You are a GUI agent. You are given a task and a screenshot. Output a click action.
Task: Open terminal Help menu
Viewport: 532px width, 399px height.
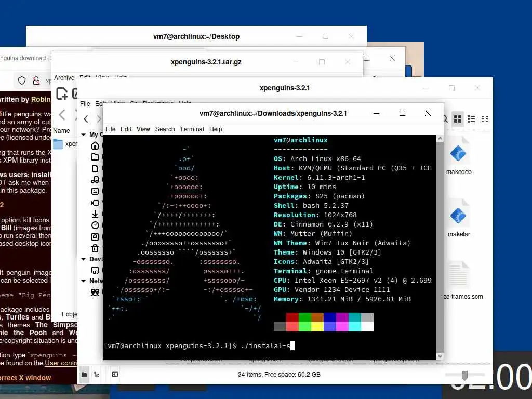coord(216,129)
